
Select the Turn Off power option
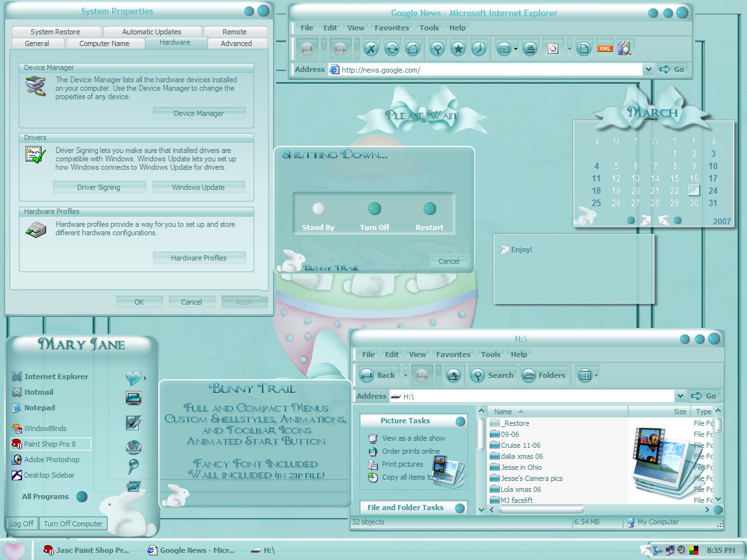374,209
